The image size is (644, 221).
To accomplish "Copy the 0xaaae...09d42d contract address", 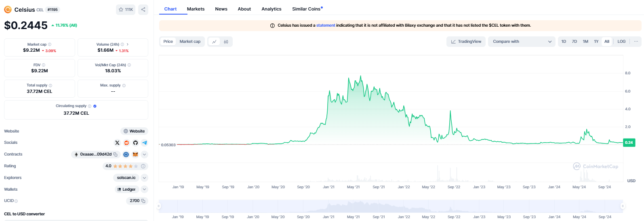I will (x=116, y=154).
